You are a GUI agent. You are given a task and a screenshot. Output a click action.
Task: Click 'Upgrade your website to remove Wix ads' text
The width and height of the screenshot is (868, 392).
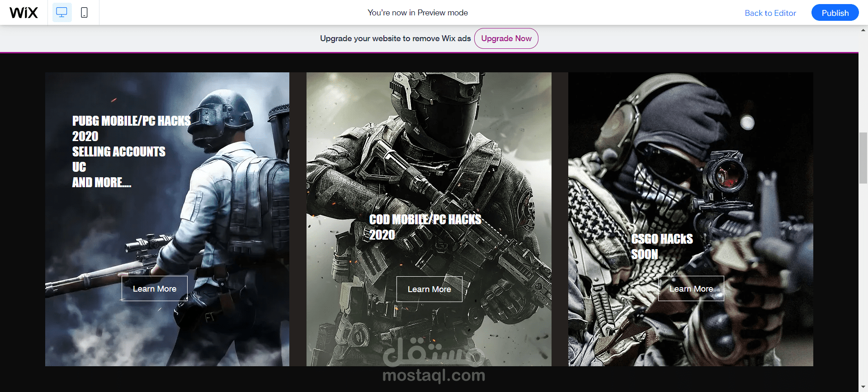pyautogui.click(x=395, y=38)
